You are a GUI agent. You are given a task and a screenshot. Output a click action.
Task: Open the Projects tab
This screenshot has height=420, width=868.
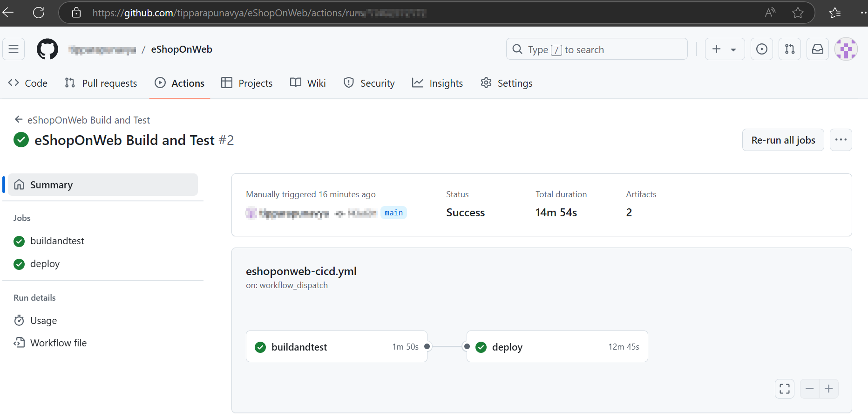pyautogui.click(x=247, y=83)
